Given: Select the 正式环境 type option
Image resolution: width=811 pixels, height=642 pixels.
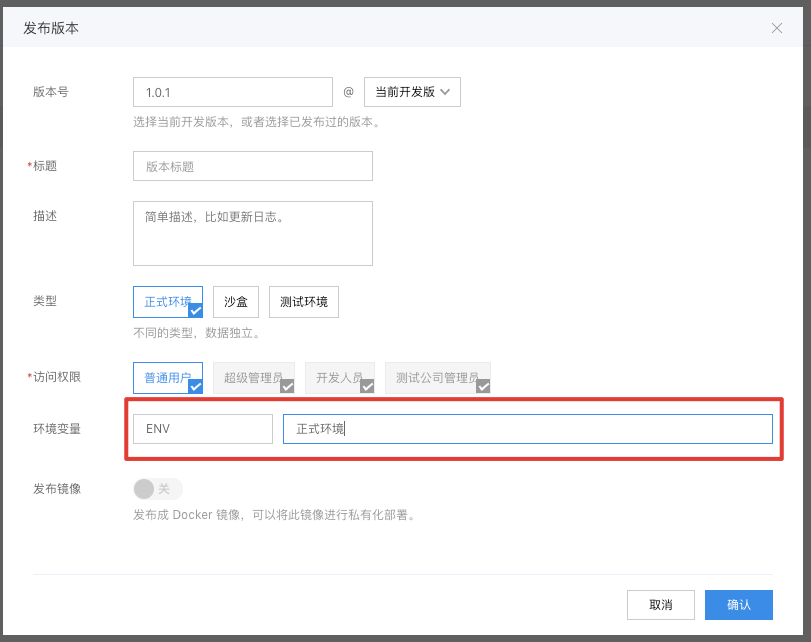Looking at the screenshot, I should 167,301.
